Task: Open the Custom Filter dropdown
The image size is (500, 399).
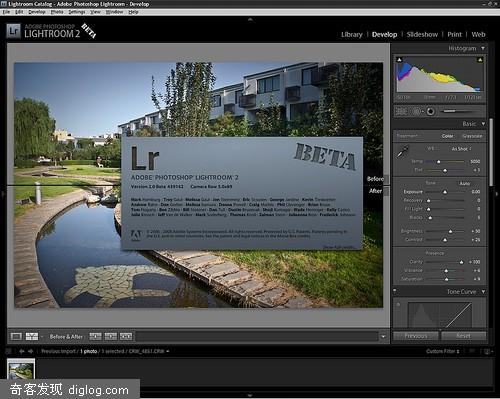Action: pos(443,351)
